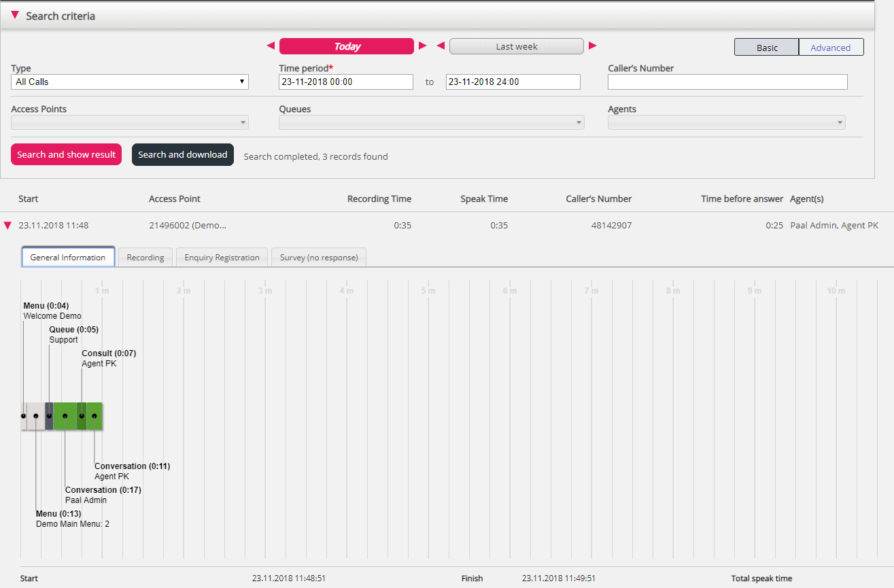Click the Paal Admin conversation green segment
The height and width of the screenshot is (588, 894).
[65, 415]
